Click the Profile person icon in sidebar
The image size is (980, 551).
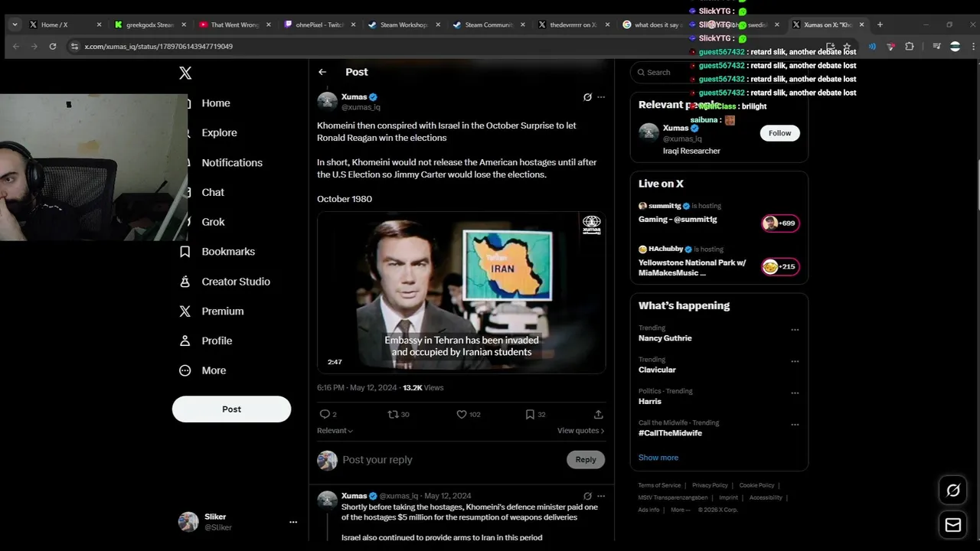pos(185,341)
